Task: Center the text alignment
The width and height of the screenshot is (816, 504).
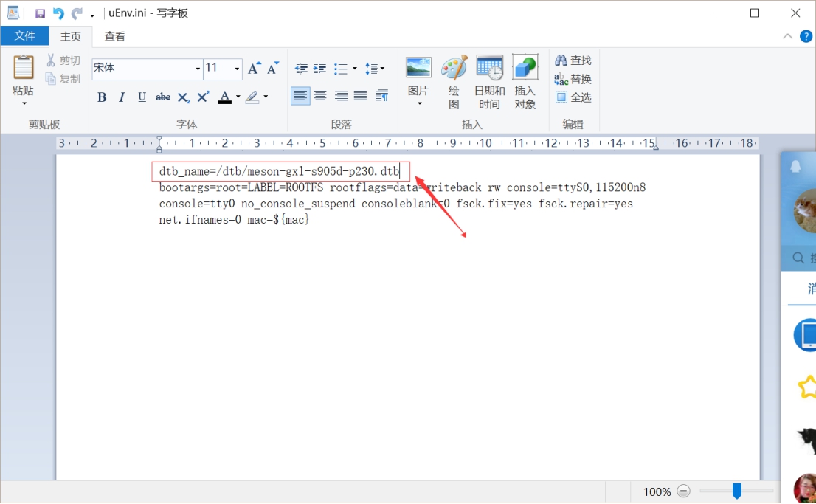Action: pos(320,96)
